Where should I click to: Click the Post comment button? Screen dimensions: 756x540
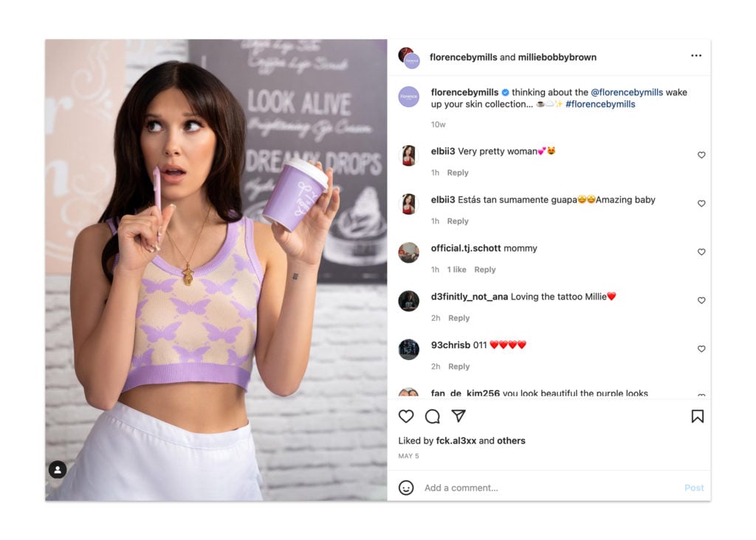(694, 488)
